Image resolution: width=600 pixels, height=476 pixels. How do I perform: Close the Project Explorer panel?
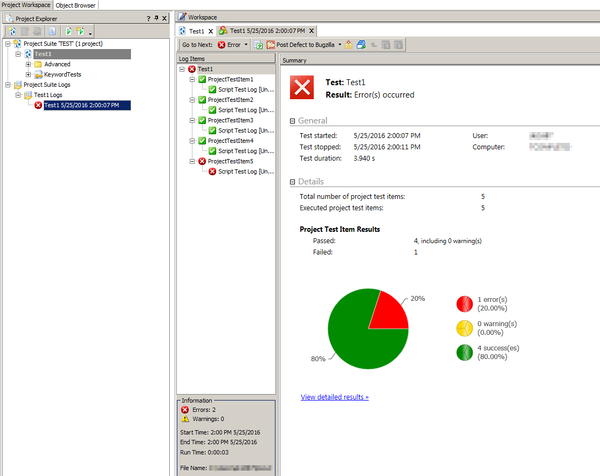click(x=164, y=18)
